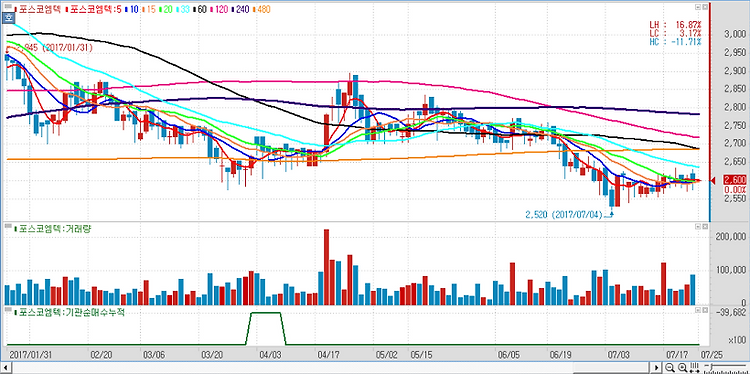Click the price panel's collapse icon
The image size is (750, 374).
[x=698, y=7]
